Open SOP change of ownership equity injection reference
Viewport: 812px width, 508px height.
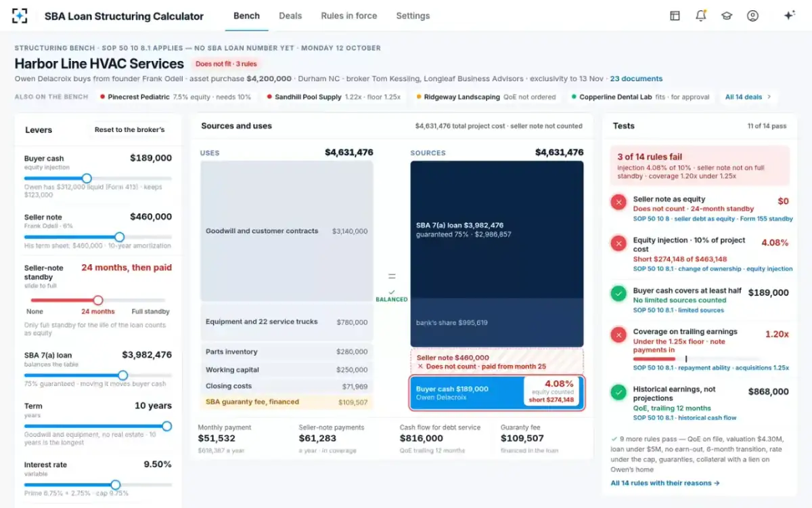tap(713, 269)
